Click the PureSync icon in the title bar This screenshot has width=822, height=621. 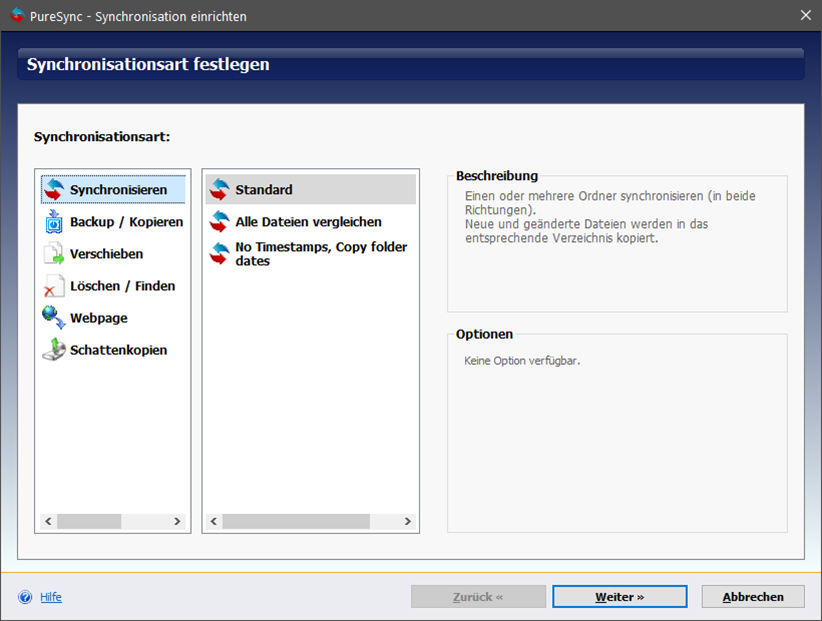point(15,15)
